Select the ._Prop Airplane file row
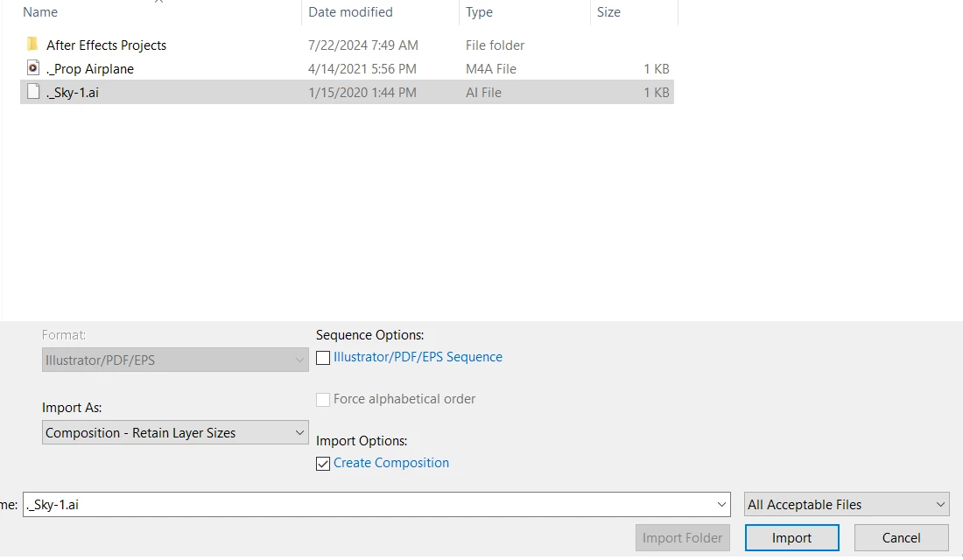This screenshot has width=963, height=560. (x=347, y=68)
